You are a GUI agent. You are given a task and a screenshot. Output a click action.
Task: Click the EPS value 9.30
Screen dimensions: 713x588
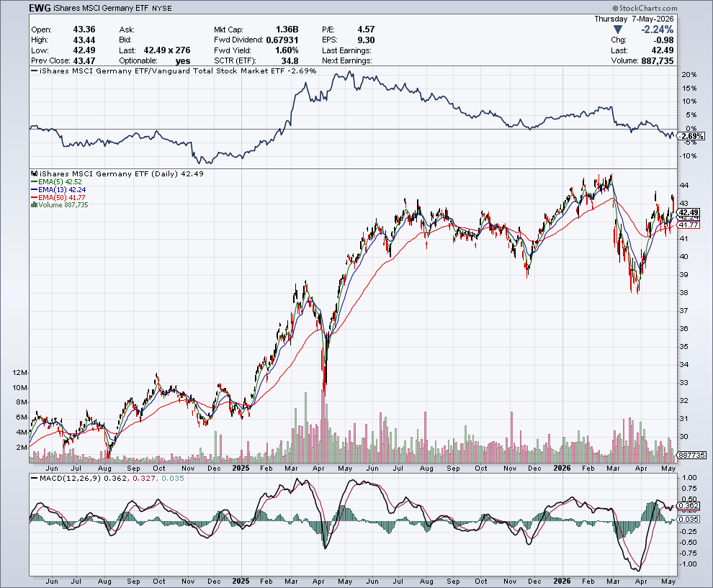366,40
